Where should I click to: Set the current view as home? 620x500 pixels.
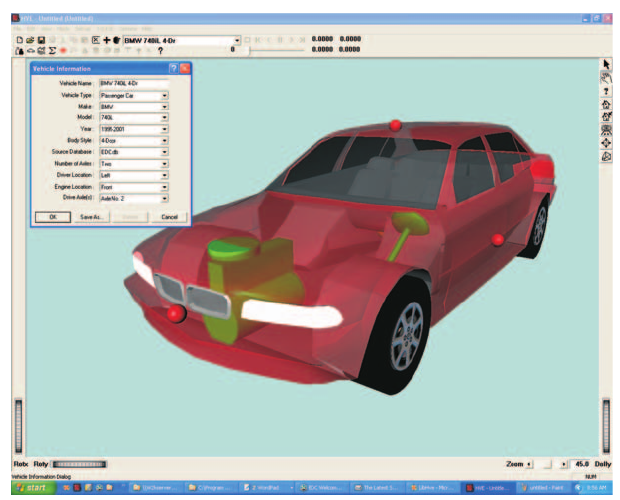click(x=606, y=117)
